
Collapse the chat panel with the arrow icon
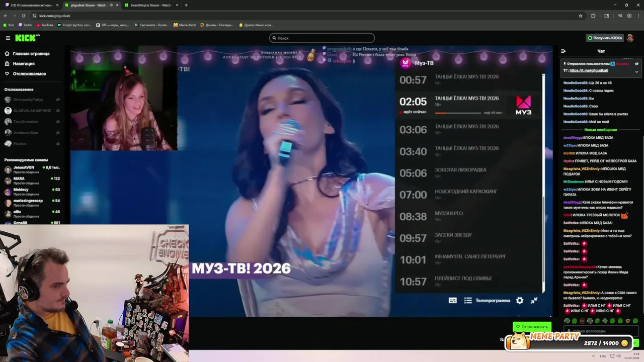(563, 51)
